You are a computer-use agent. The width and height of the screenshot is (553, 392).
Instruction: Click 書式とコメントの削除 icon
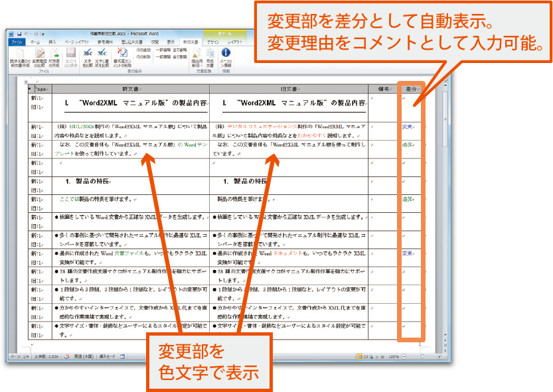[121, 57]
